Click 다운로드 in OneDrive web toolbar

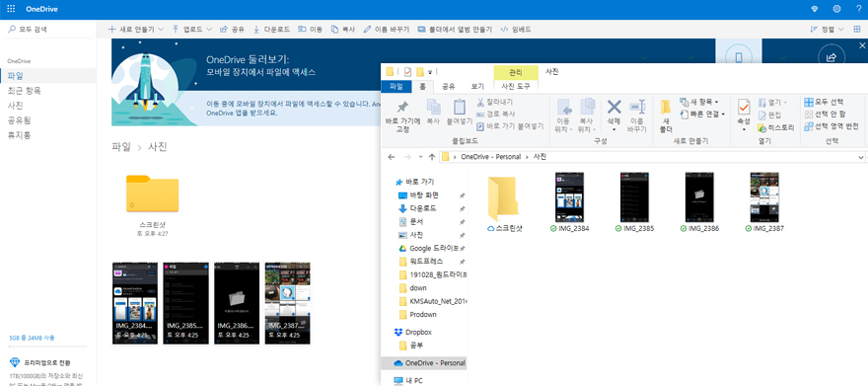click(x=271, y=30)
